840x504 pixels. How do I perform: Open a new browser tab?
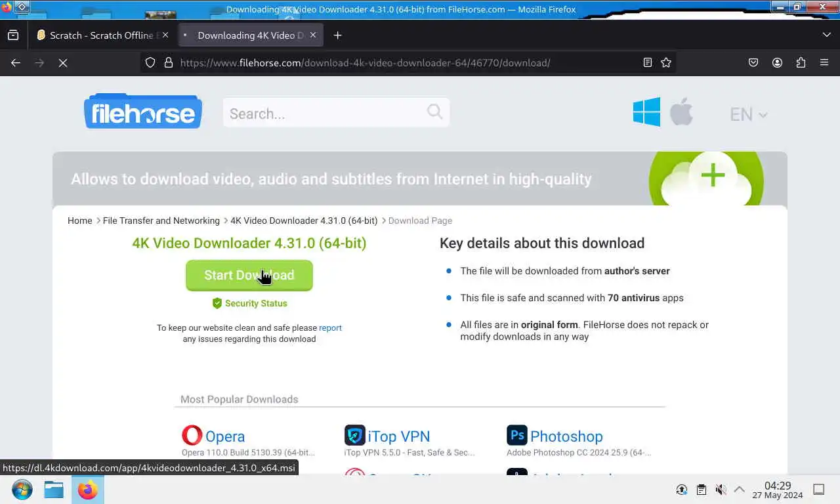337,35
